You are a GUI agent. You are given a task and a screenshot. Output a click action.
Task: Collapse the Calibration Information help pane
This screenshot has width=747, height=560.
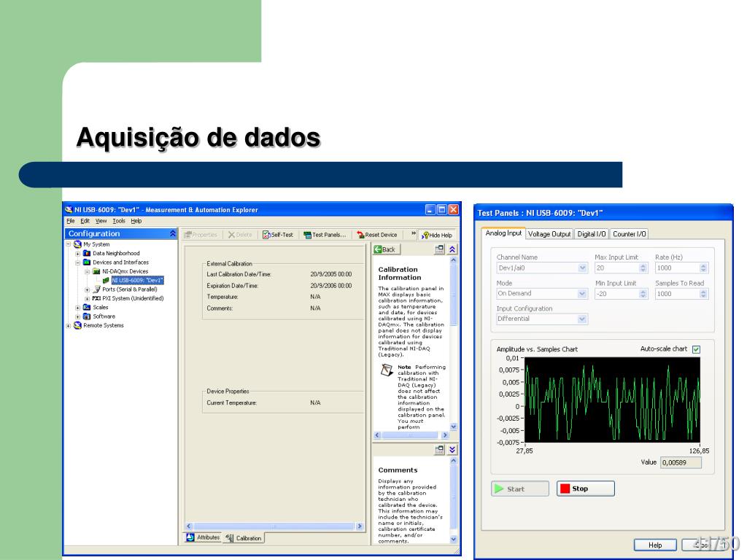(452, 249)
